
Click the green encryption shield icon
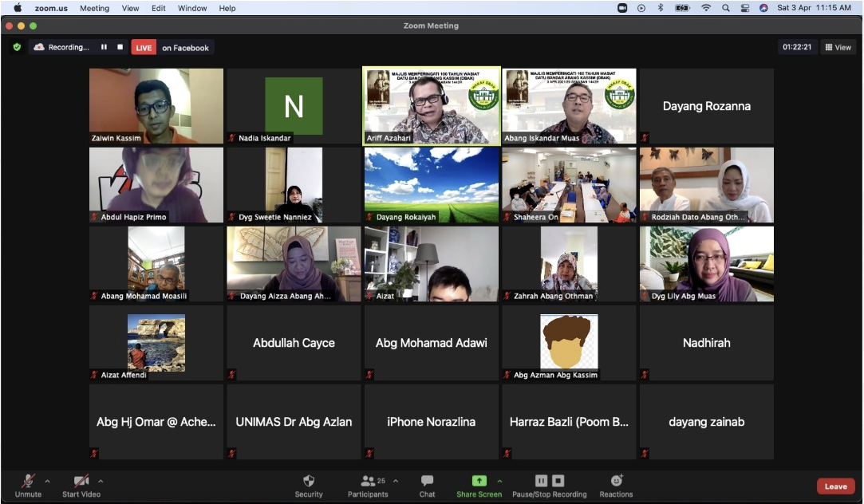click(x=17, y=48)
